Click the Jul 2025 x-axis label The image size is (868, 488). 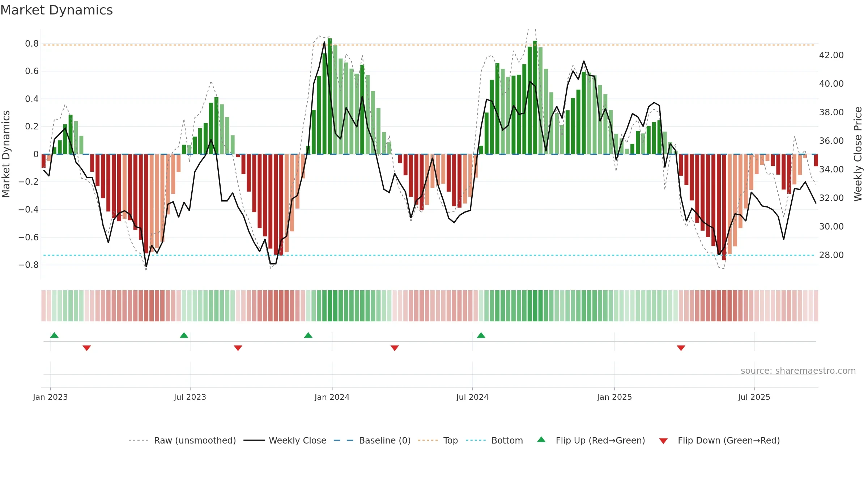754,397
